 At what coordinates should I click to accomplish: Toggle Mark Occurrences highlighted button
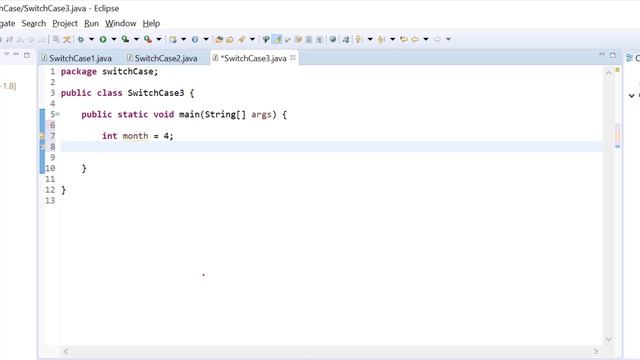coord(277,39)
